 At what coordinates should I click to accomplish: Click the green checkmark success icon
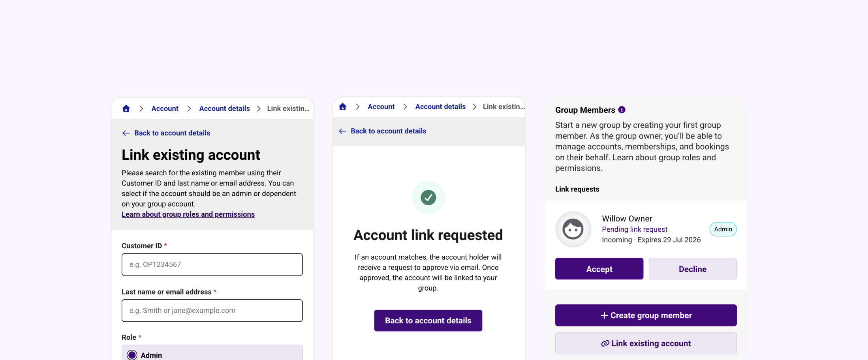428,197
